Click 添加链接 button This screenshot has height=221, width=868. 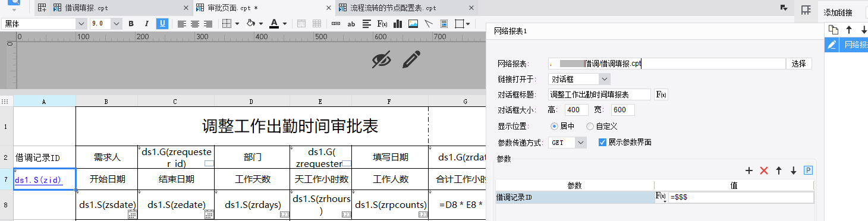pos(838,12)
